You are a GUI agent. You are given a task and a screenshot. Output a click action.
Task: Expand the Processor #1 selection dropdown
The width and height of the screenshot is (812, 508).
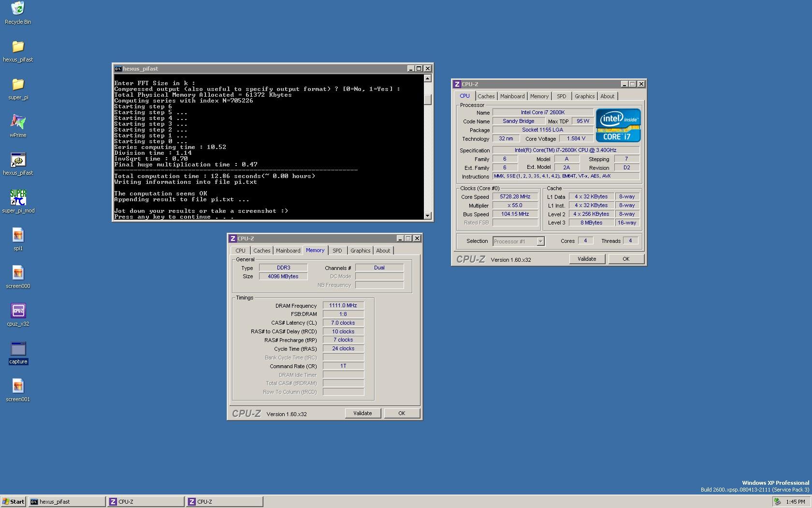pos(540,241)
